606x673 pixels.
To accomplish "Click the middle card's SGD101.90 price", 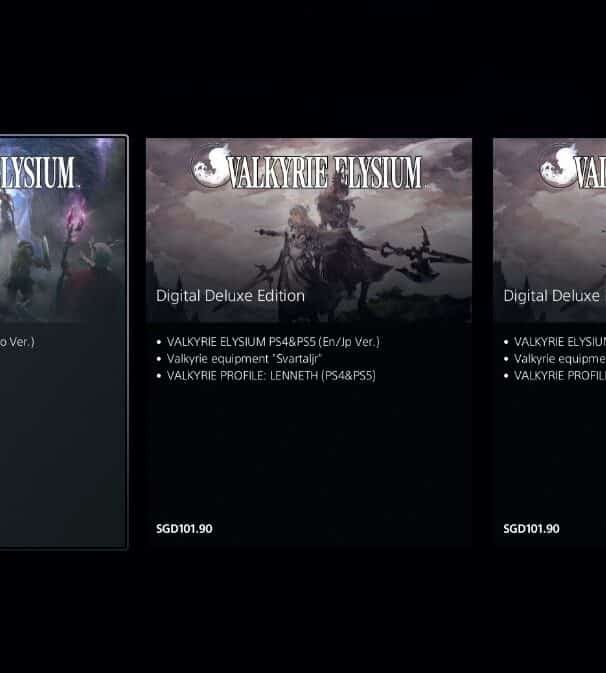I will (x=184, y=529).
